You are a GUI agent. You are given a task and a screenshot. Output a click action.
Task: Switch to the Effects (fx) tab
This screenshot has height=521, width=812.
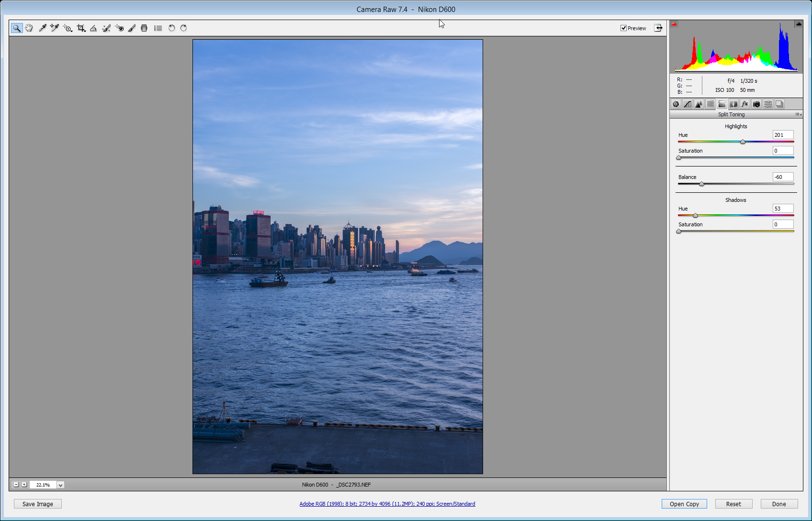[x=745, y=104]
